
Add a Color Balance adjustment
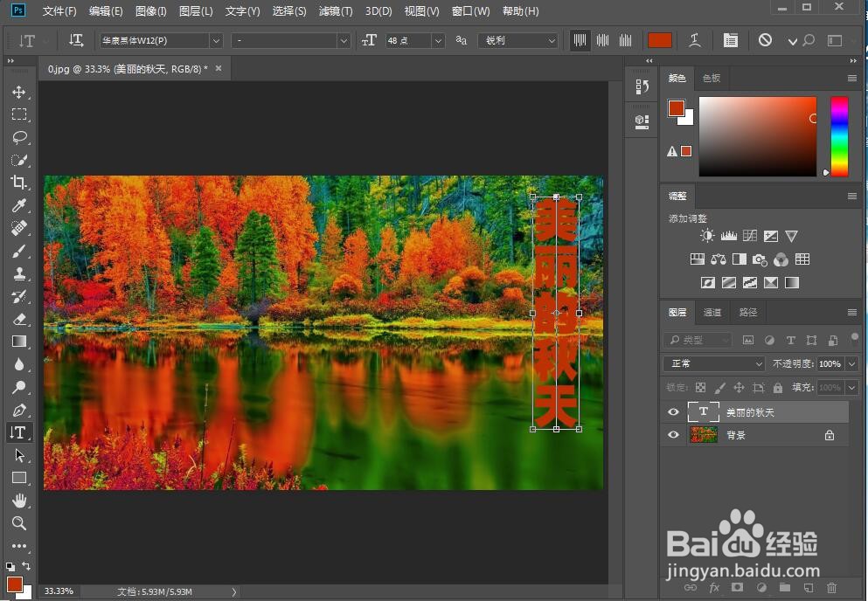tap(718, 259)
